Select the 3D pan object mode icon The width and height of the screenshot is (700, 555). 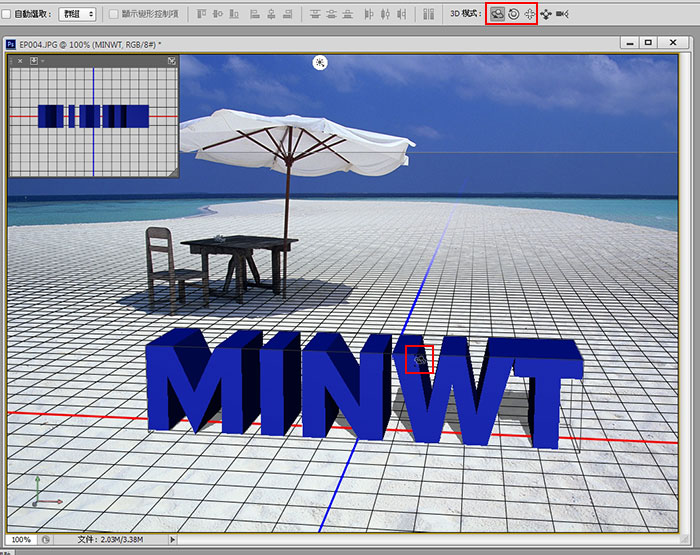(529, 14)
